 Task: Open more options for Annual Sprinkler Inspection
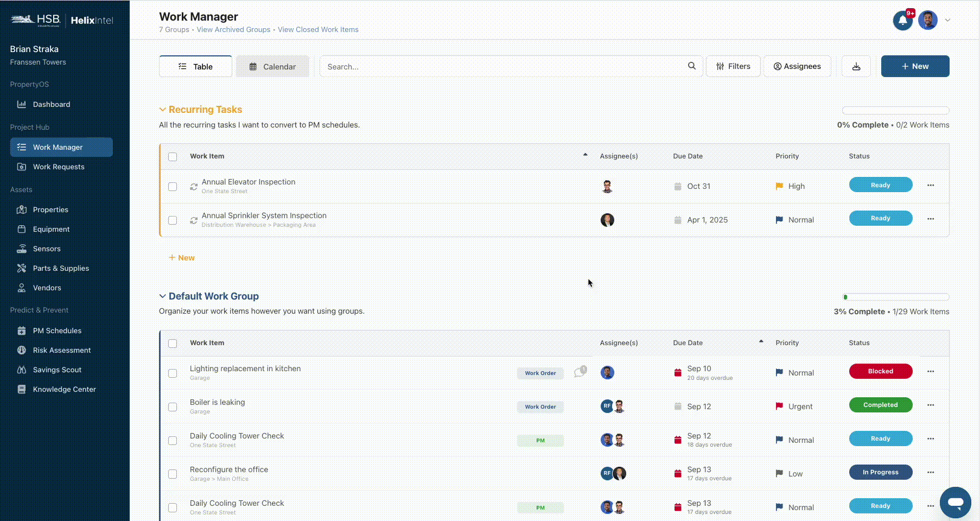(x=931, y=219)
